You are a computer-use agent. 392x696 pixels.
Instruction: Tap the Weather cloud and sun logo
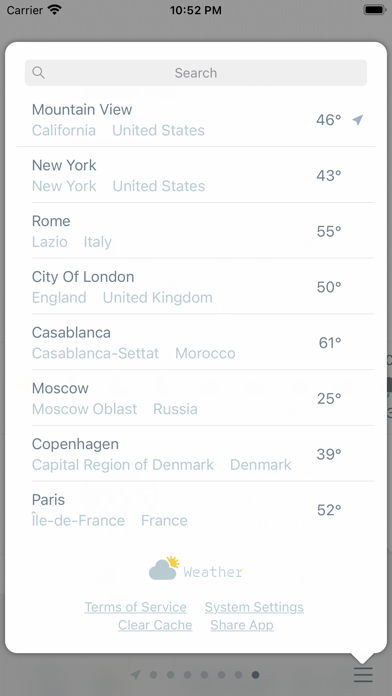point(164,568)
